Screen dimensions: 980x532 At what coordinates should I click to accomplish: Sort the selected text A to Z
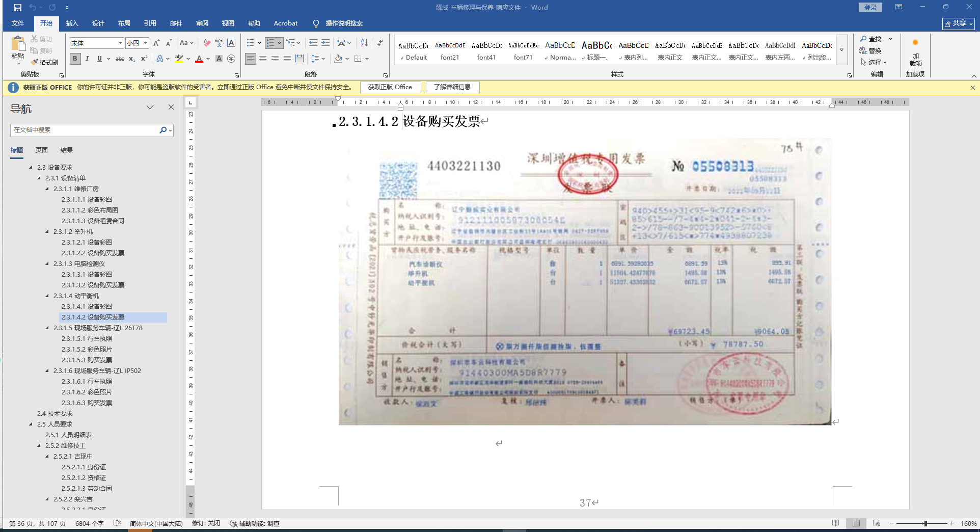[x=364, y=43]
